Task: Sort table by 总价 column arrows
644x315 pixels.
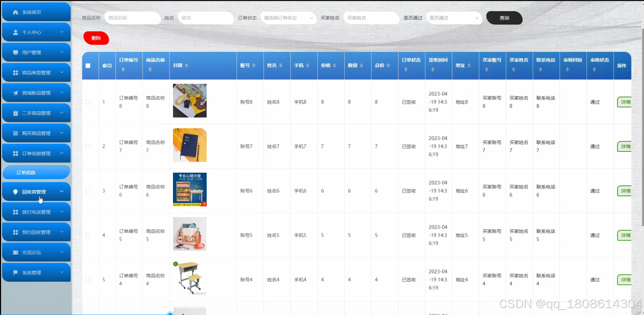Action: 388,65
